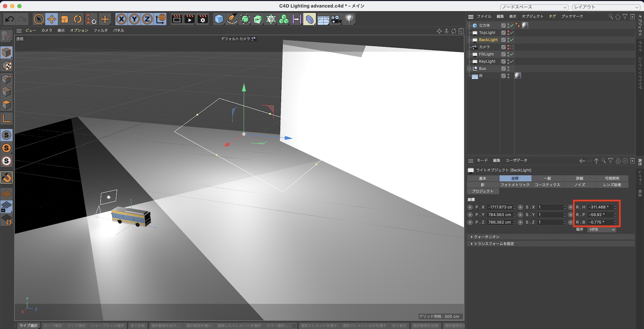Click the ライブ選択 button in bottom bar
The width and height of the screenshot is (644, 329).
pos(28,325)
